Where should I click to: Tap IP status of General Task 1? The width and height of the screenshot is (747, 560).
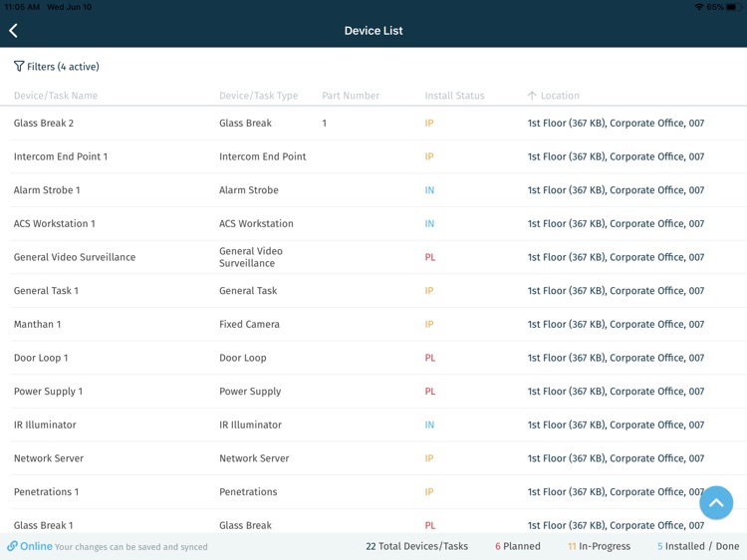click(429, 291)
